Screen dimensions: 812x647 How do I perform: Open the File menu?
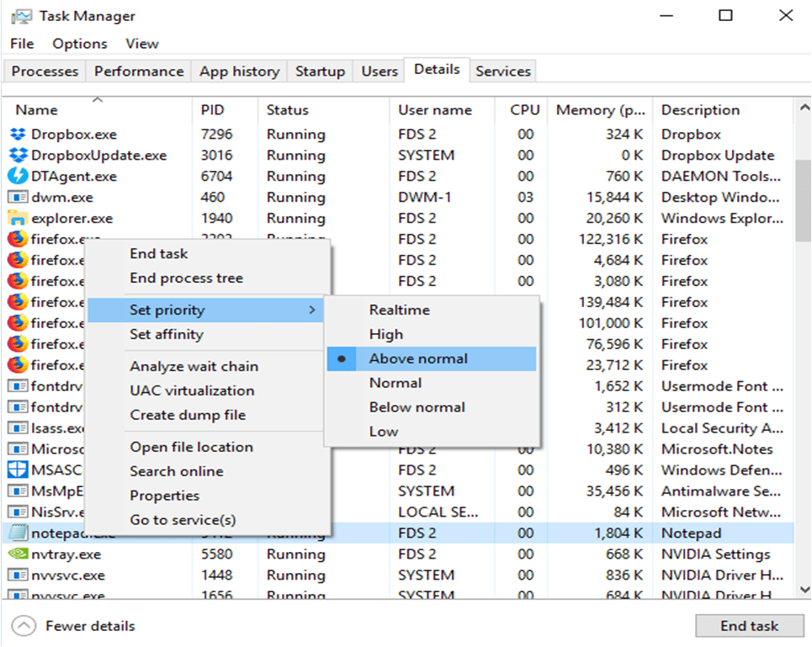[22, 44]
